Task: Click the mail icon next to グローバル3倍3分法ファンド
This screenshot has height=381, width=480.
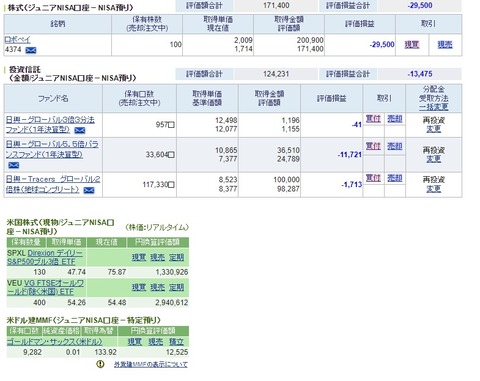Action: 79,130
